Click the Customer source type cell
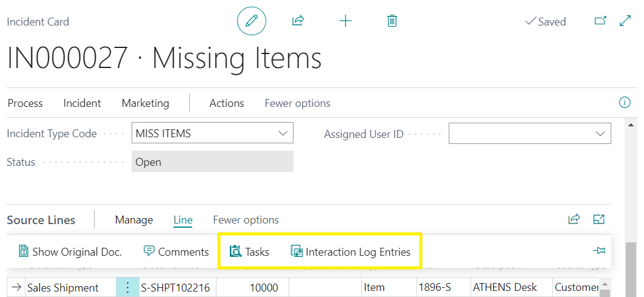The height and width of the screenshot is (297, 644). (x=576, y=287)
